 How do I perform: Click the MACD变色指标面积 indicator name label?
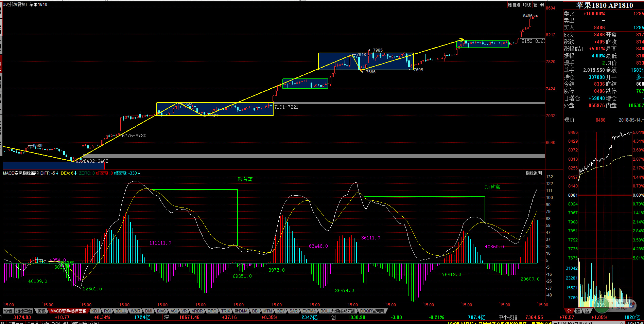click(21, 173)
